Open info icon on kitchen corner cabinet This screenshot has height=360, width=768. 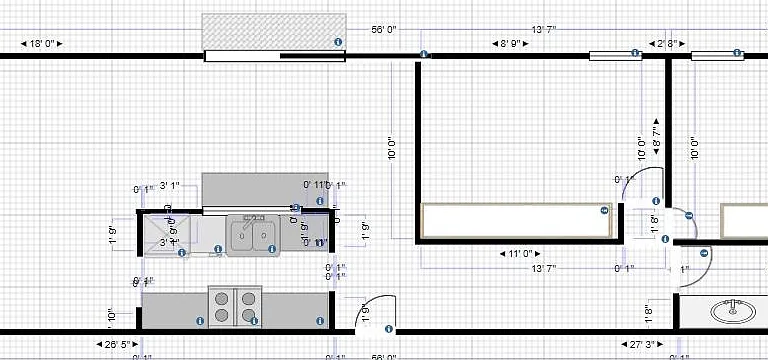click(182, 253)
